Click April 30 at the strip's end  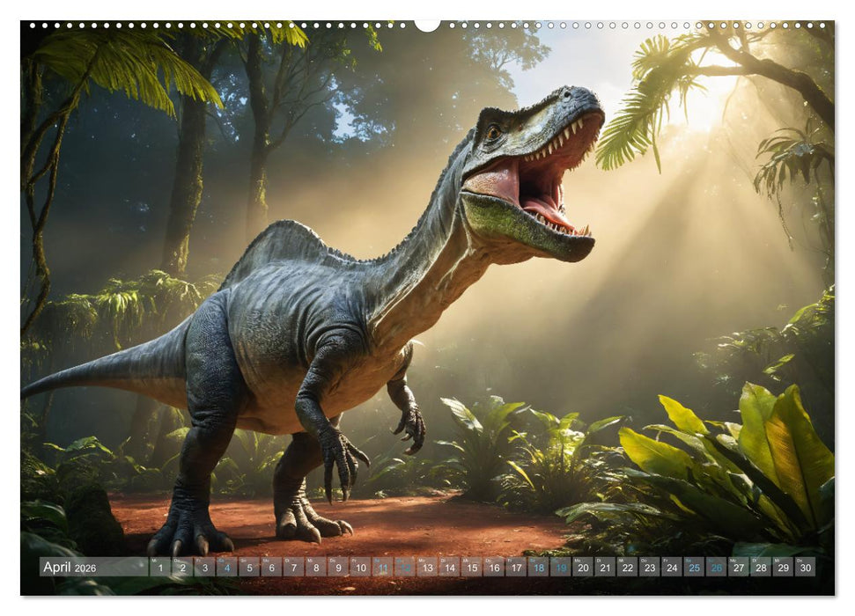(x=805, y=568)
